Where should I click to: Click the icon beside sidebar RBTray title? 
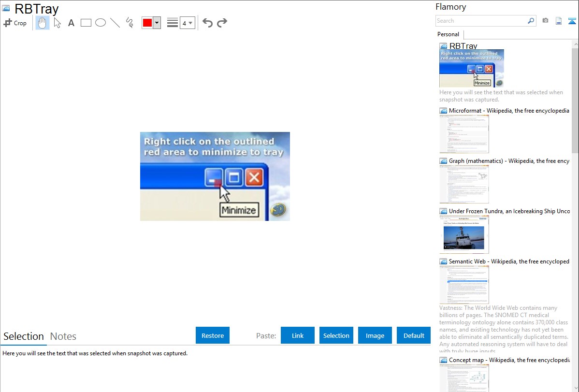[x=443, y=46]
